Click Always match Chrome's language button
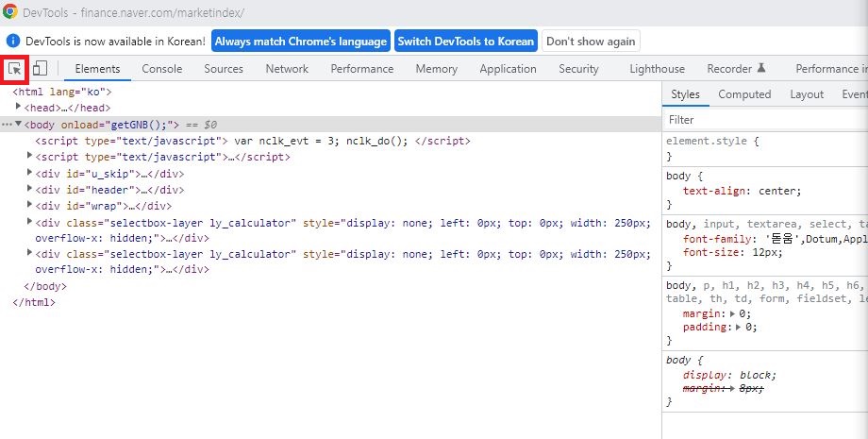This screenshot has width=868, height=439. pyautogui.click(x=301, y=41)
